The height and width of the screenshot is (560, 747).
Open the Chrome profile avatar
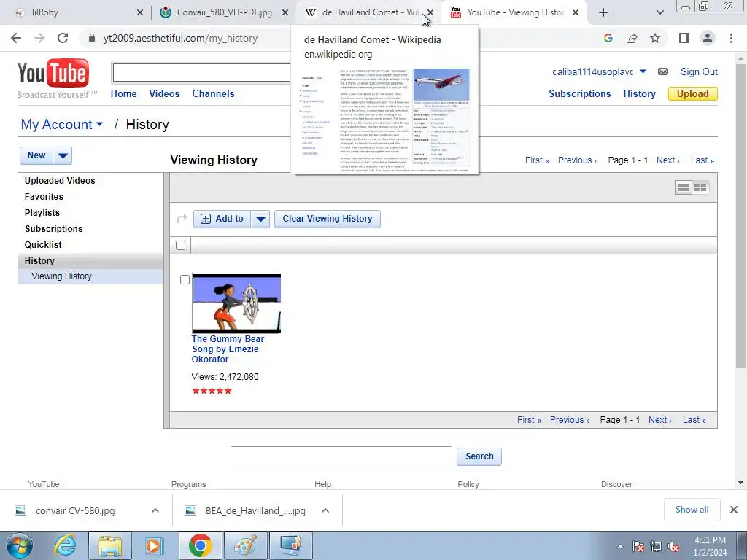pyautogui.click(x=708, y=38)
